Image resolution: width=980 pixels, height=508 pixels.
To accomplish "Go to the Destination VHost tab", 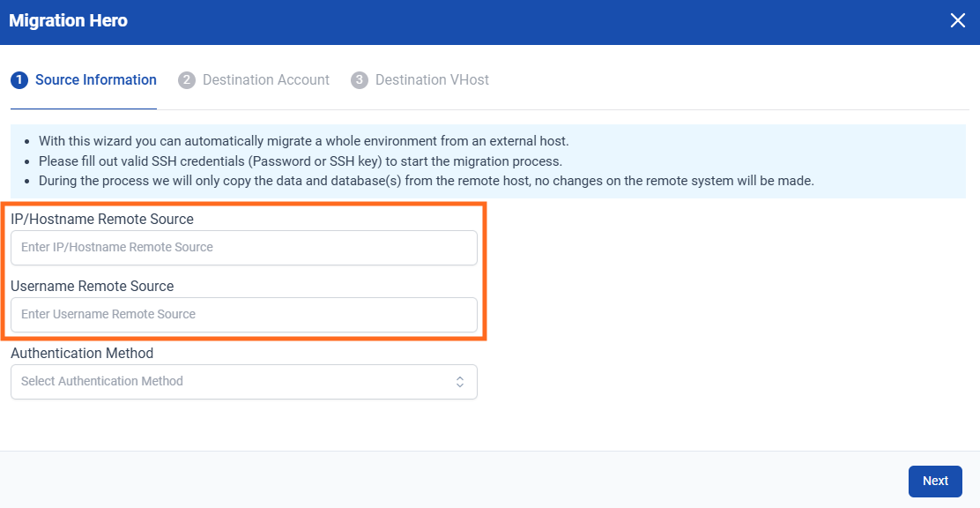I will 432,80.
